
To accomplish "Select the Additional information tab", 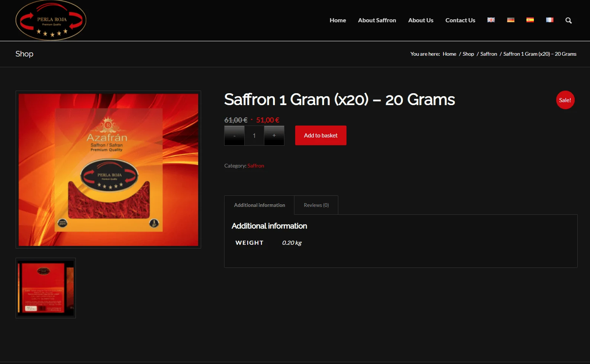I will 259,205.
